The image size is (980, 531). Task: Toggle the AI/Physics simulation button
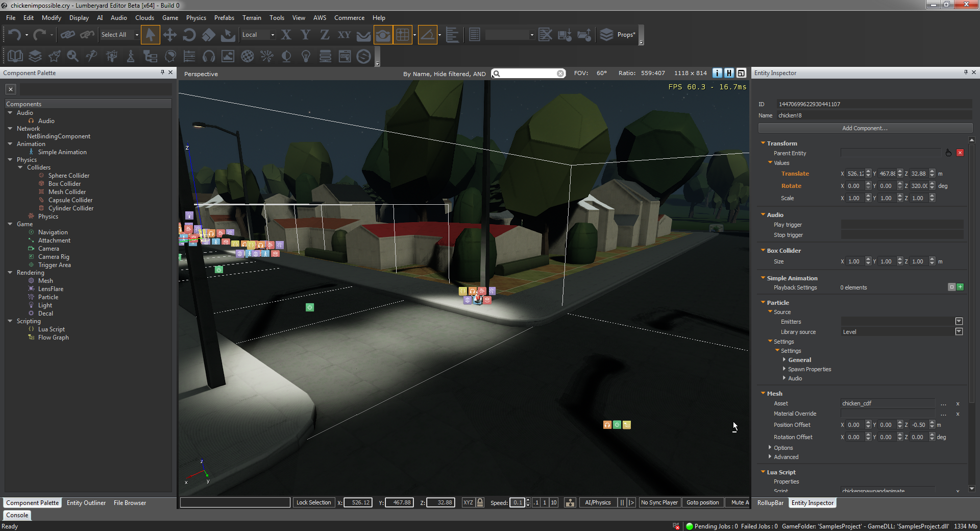(598, 502)
